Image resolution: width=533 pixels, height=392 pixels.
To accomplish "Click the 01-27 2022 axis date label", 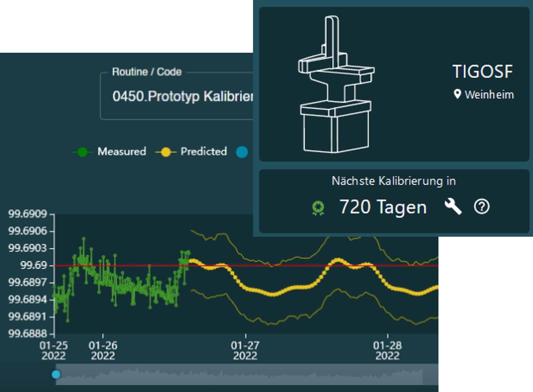I will [245, 350].
